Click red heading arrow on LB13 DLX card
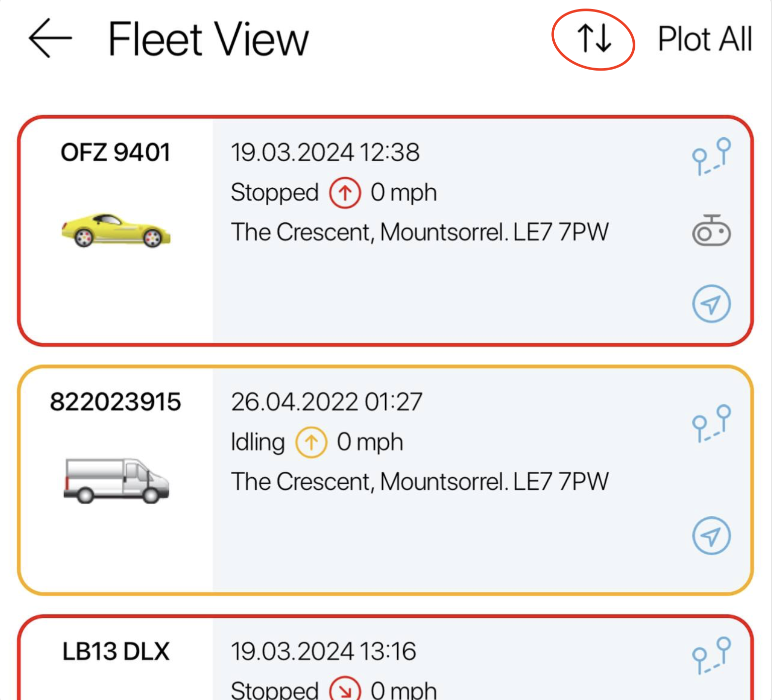 (x=345, y=690)
